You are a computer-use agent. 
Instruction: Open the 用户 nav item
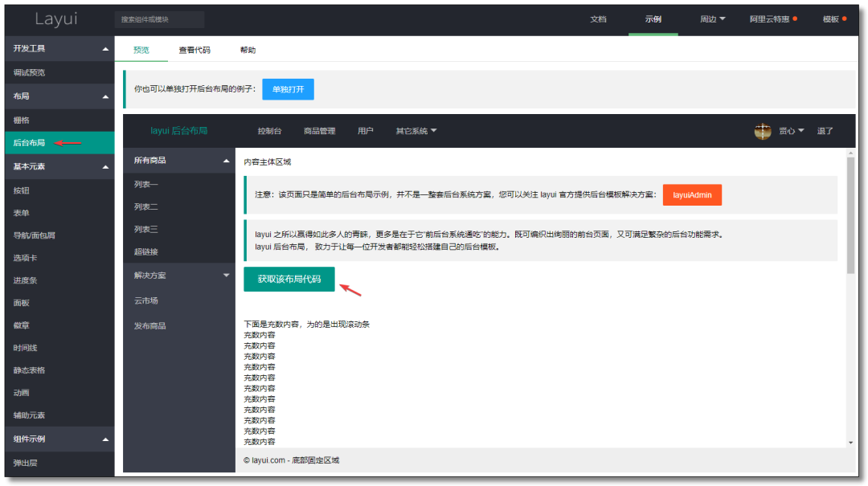click(366, 131)
